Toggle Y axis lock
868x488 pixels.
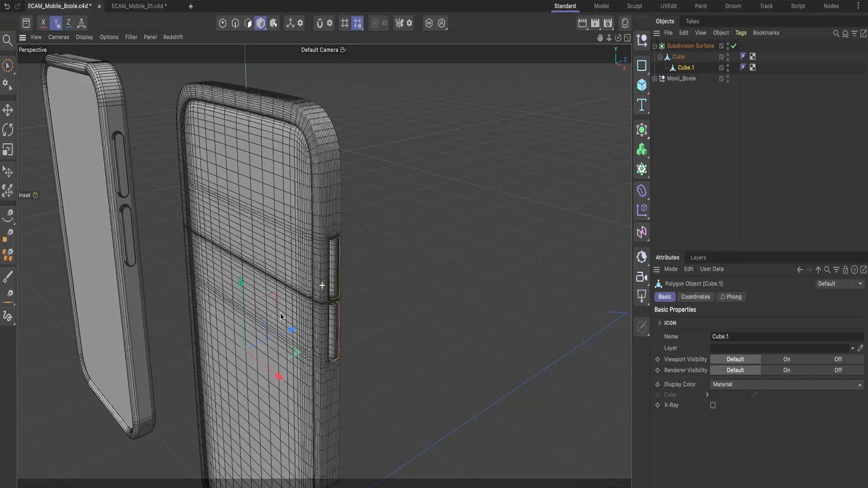[x=56, y=23]
